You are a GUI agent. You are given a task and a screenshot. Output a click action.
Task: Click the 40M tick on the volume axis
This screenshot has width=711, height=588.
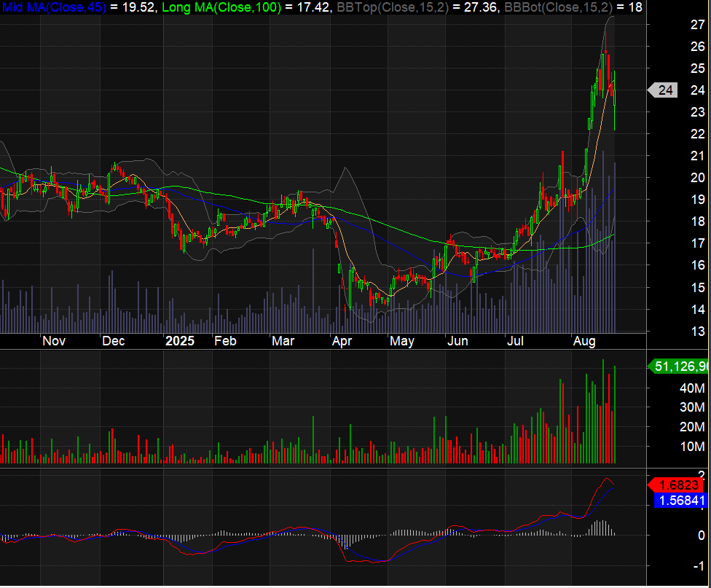click(691, 388)
